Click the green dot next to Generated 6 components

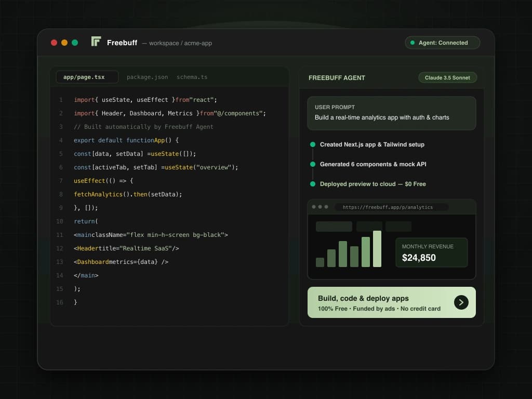tap(313, 164)
